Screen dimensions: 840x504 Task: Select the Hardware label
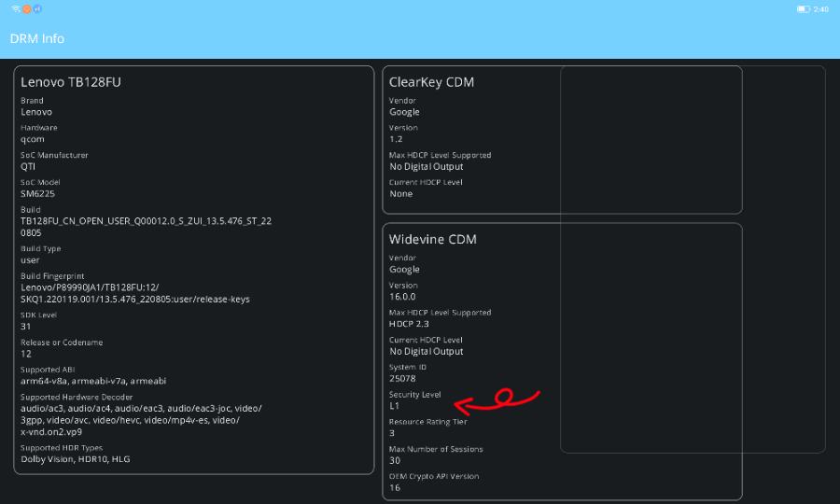pos(39,128)
